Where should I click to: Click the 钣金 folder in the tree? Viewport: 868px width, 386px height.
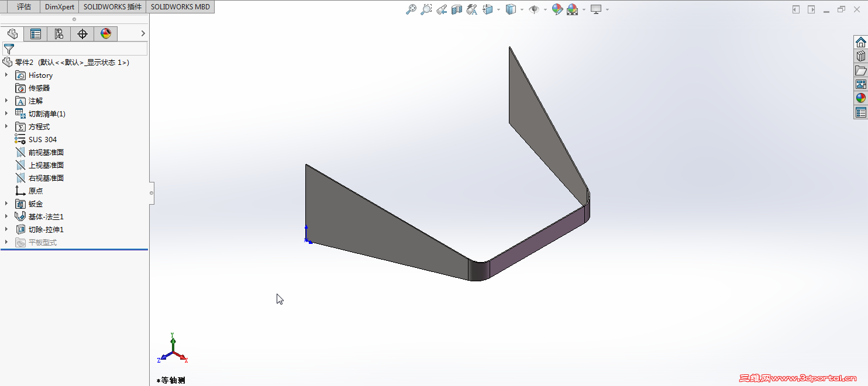pyautogui.click(x=34, y=204)
